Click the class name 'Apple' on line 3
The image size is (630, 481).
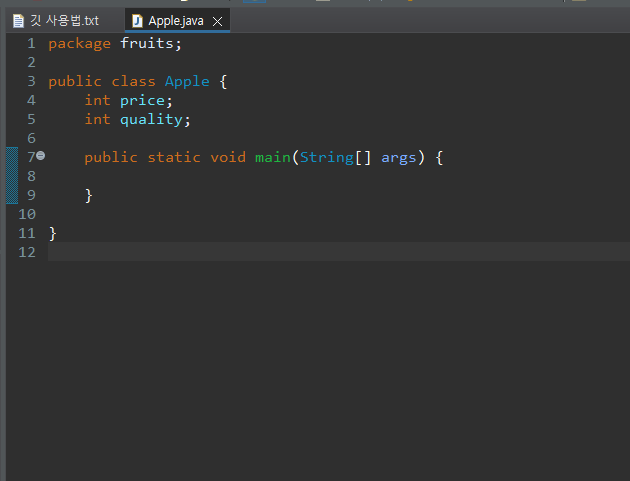[187, 82]
